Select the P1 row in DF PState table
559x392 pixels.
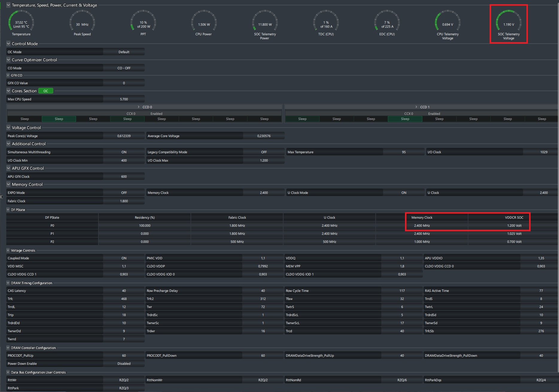coord(282,234)
